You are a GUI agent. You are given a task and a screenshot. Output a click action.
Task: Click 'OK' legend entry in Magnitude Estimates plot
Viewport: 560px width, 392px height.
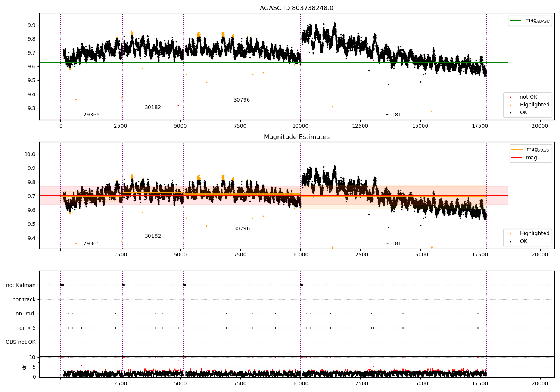(x=523, y=242)
